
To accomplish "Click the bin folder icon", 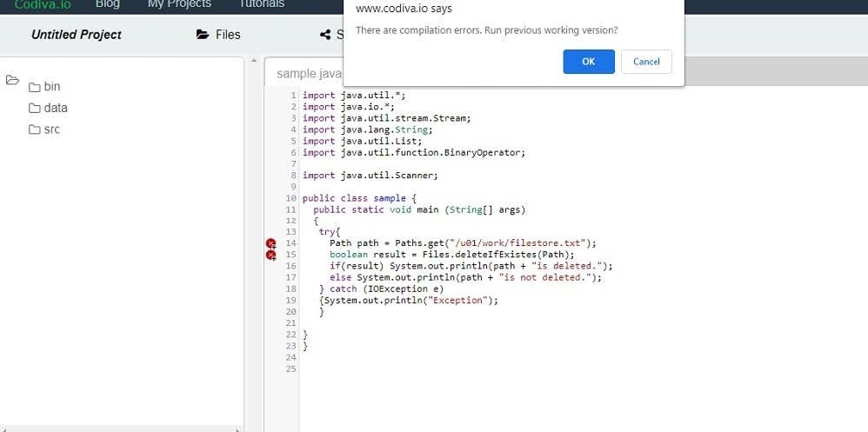I will [x=35, y=87].
